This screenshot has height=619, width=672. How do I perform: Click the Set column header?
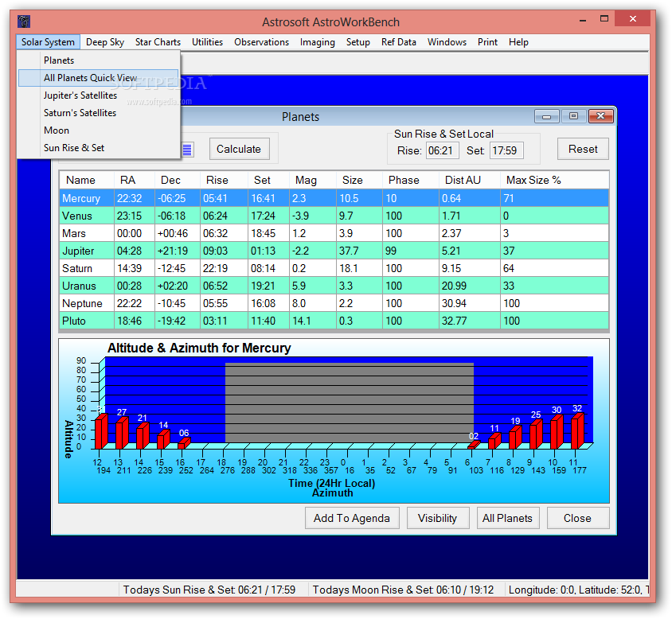pos(268,181)
